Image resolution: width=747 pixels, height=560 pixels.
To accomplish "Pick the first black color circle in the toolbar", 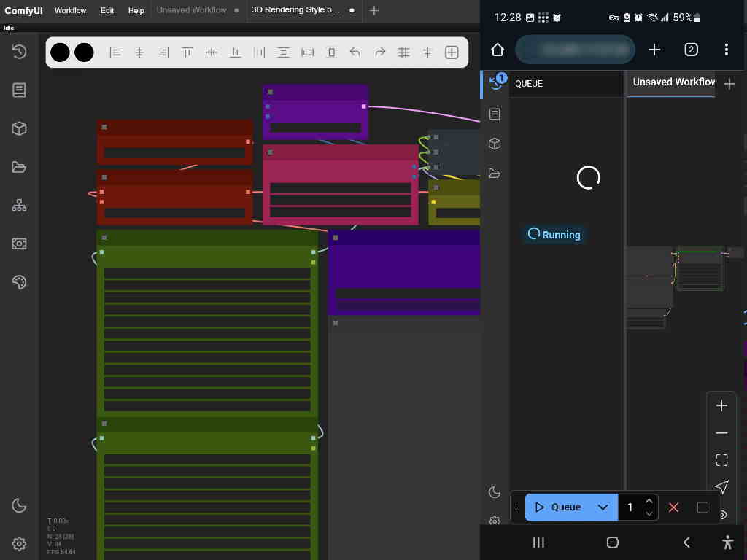I will [x=61, y=52].
